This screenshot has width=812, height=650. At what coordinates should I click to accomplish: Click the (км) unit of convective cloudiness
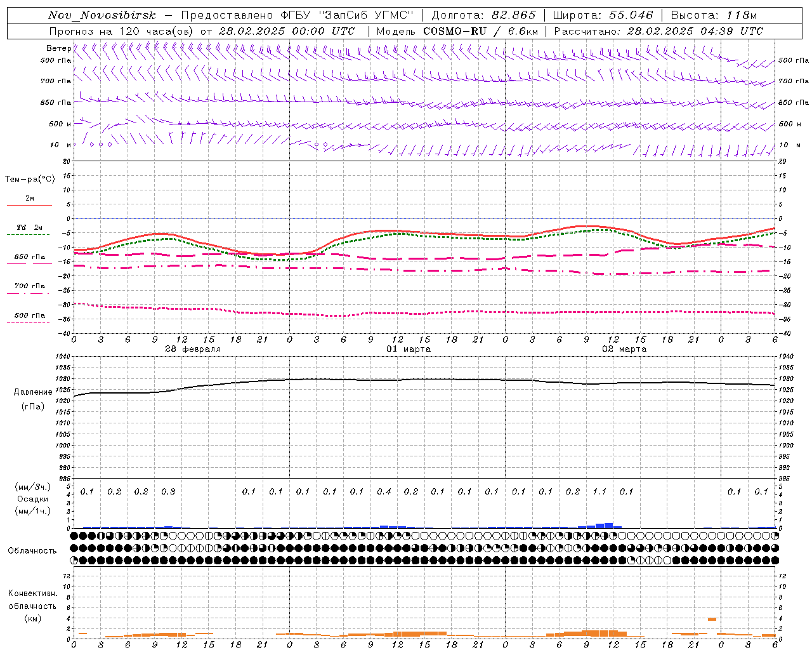[x=32, y=618]
